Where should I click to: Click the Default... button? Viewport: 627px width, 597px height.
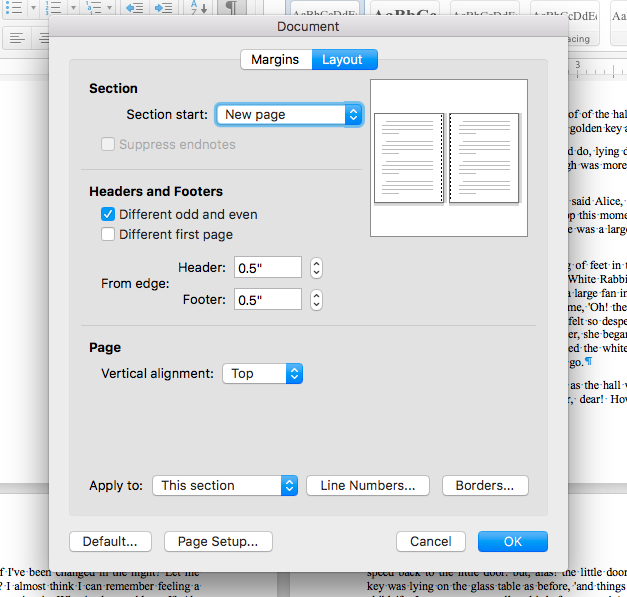tap(110, 541)
